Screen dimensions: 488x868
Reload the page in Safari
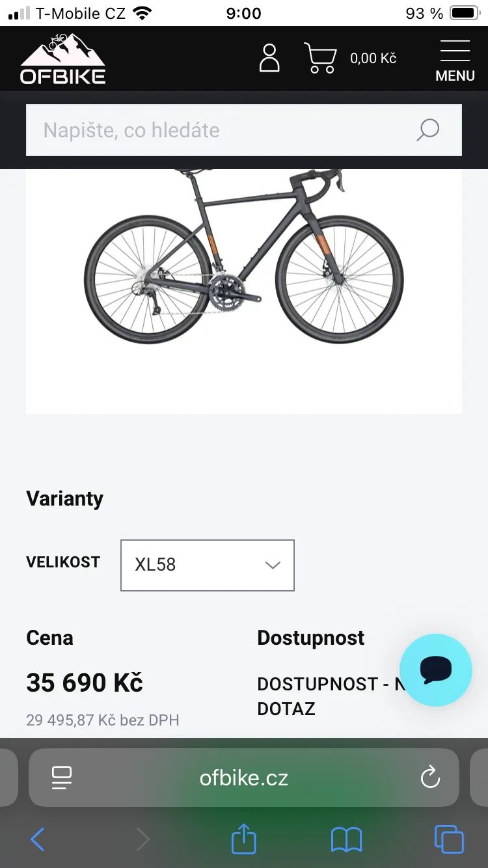click(x=430, y=778)
